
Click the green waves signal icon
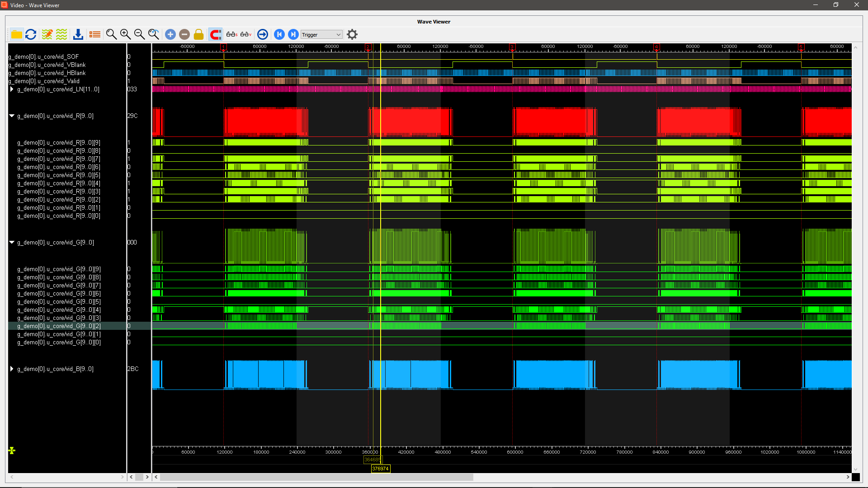coord(61,34)
